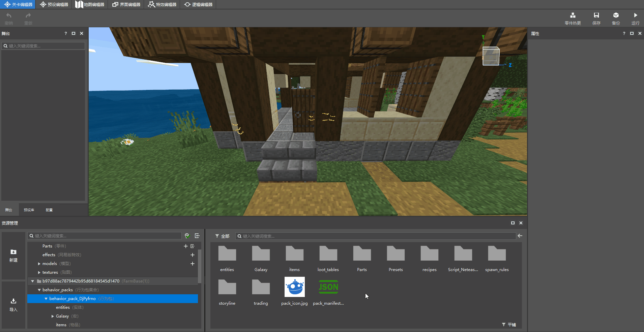
Task: Expand the models tree node
Action: 39,264
